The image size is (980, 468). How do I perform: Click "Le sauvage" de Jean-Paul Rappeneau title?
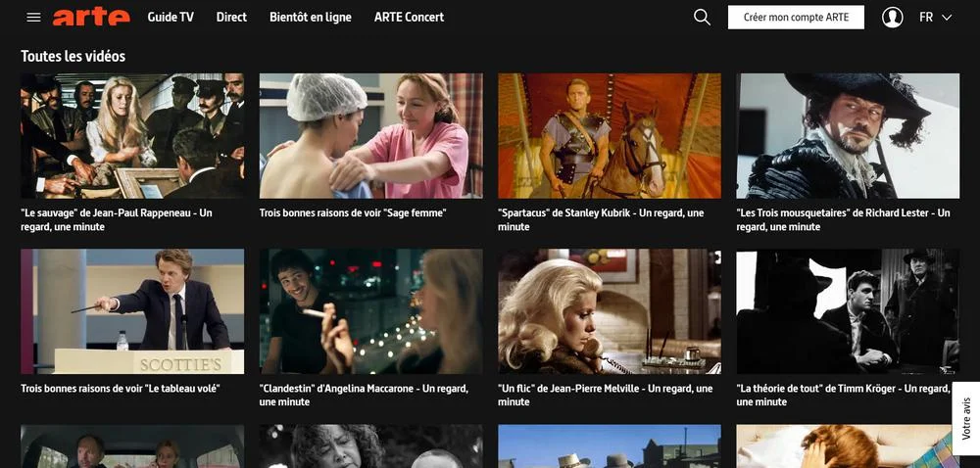click(117, 219)
